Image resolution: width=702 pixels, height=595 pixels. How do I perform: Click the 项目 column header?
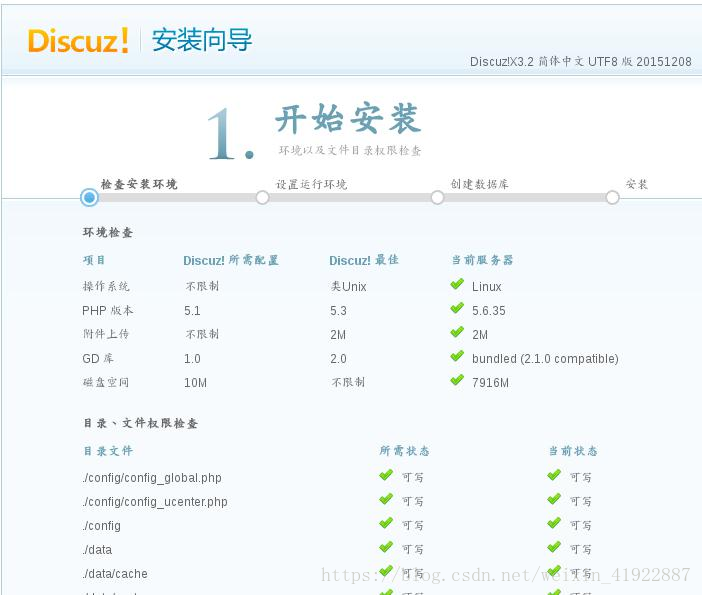click(94, 260)
